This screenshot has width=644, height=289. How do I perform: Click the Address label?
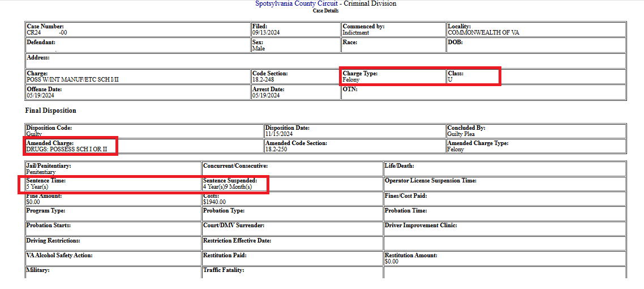38,58
